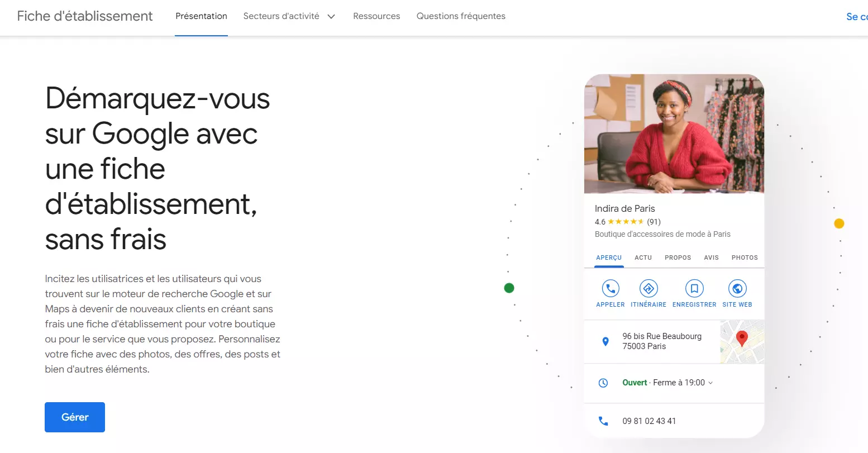Click the Fiche d'établissement logo title

85,16
